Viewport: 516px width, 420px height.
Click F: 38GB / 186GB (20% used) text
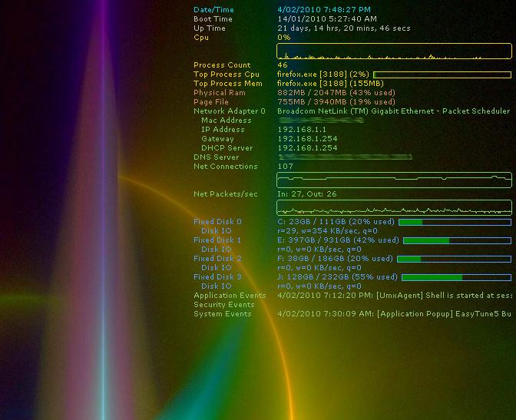pyautogui.click(x=335, y=259)
